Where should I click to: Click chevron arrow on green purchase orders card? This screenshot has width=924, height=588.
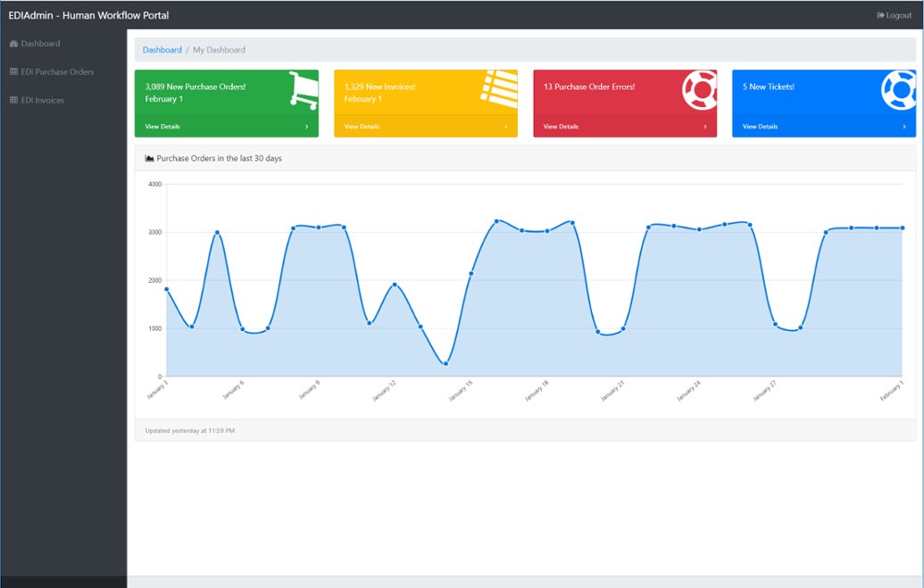tap(306, 127)
